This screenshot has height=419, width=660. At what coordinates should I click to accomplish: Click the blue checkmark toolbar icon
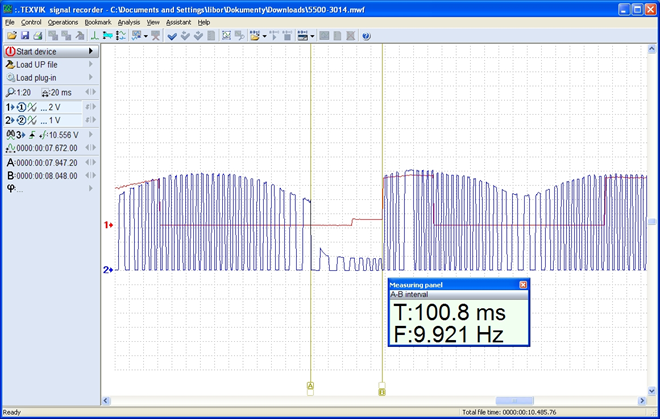coord(172,36)
